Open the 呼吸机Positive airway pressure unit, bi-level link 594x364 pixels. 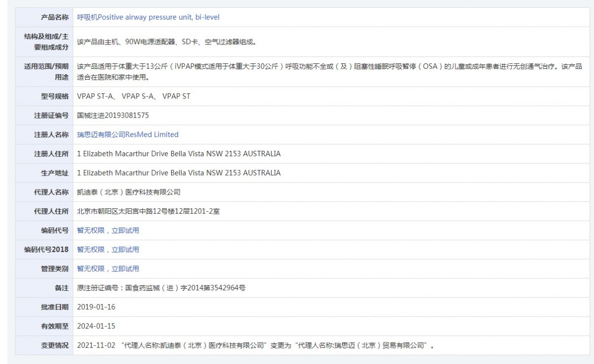(148, 17)
